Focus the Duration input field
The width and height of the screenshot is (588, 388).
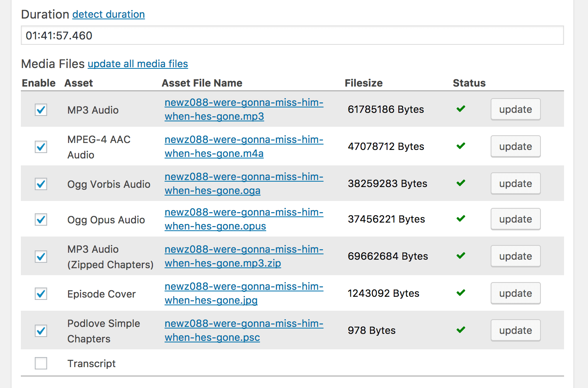[292, 35]
